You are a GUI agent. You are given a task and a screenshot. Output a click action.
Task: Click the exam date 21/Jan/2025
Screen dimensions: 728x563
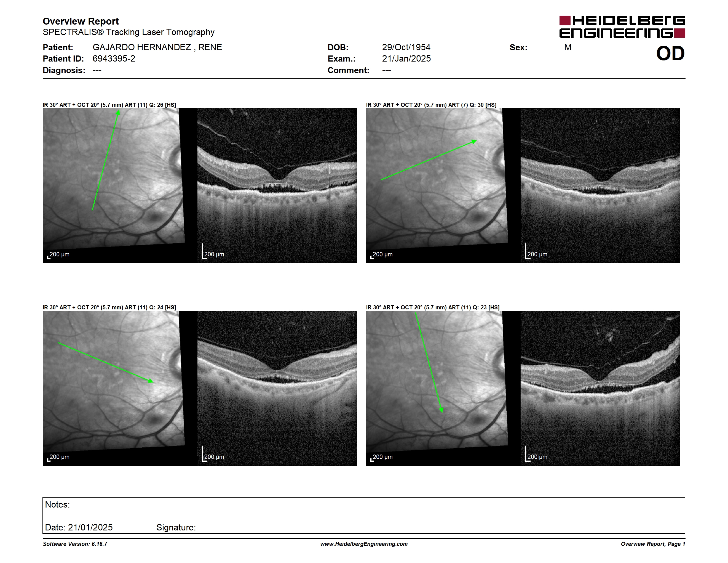click(406, 59)
